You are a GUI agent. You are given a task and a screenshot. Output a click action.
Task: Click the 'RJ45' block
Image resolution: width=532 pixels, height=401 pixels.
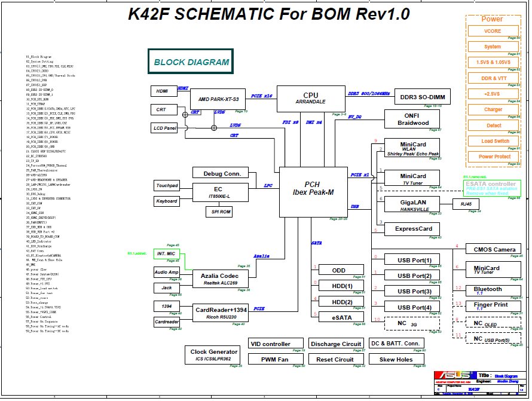tap(466, 204)
